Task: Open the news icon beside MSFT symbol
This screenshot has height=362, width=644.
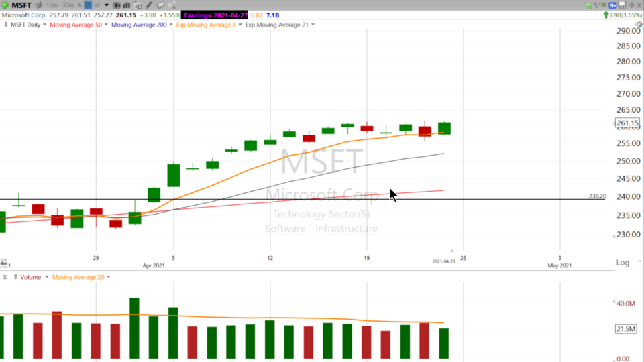Action: point(38,5)
